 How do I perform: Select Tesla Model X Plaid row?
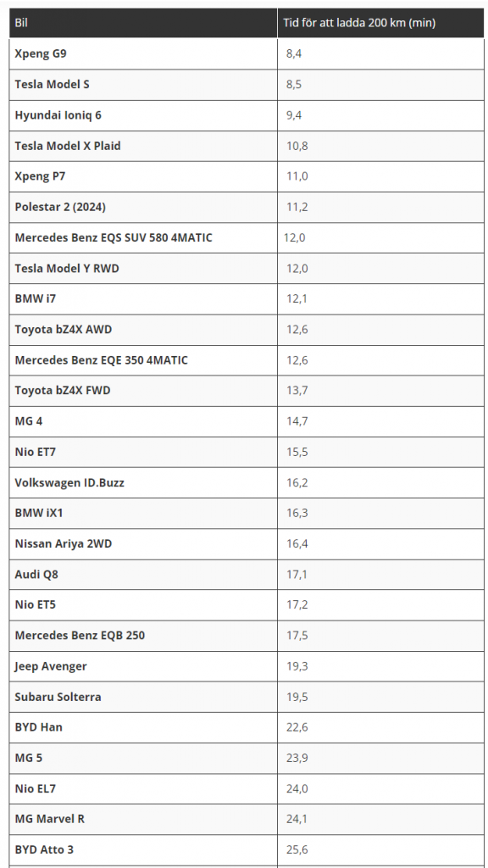click(247, 146)
